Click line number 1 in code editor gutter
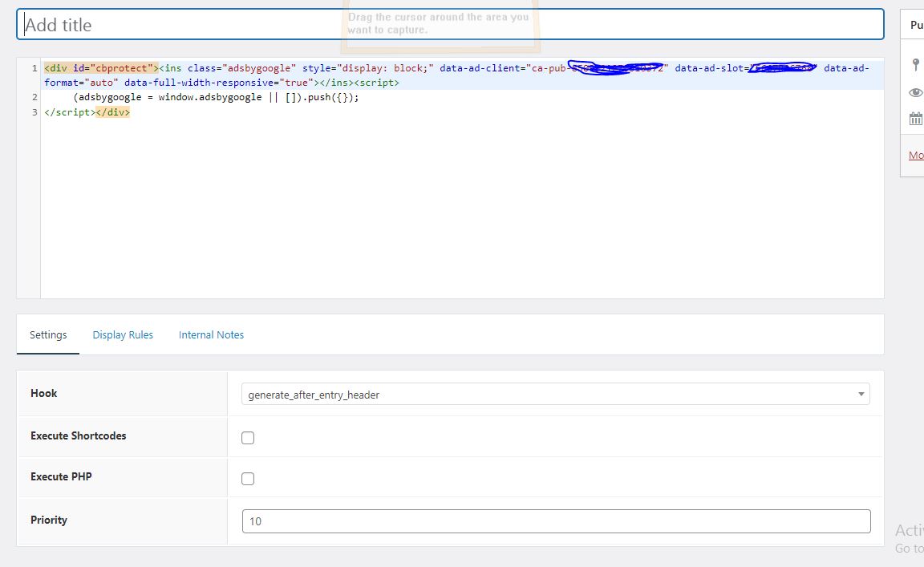Screen dimensions: 924x567 pos(34,68)
